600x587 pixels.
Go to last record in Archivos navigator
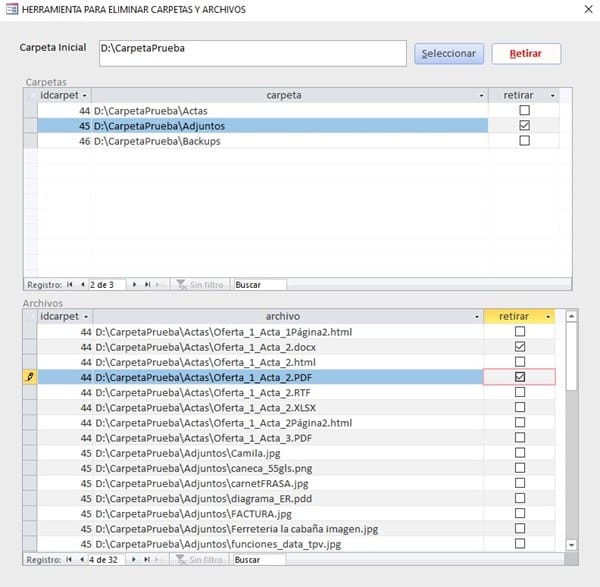coord(147,560)
